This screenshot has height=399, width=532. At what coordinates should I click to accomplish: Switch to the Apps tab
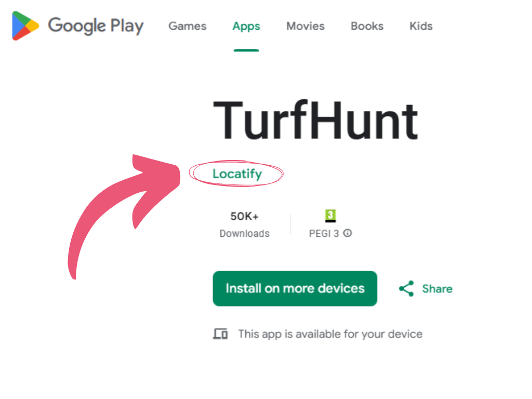click(246, 26)
